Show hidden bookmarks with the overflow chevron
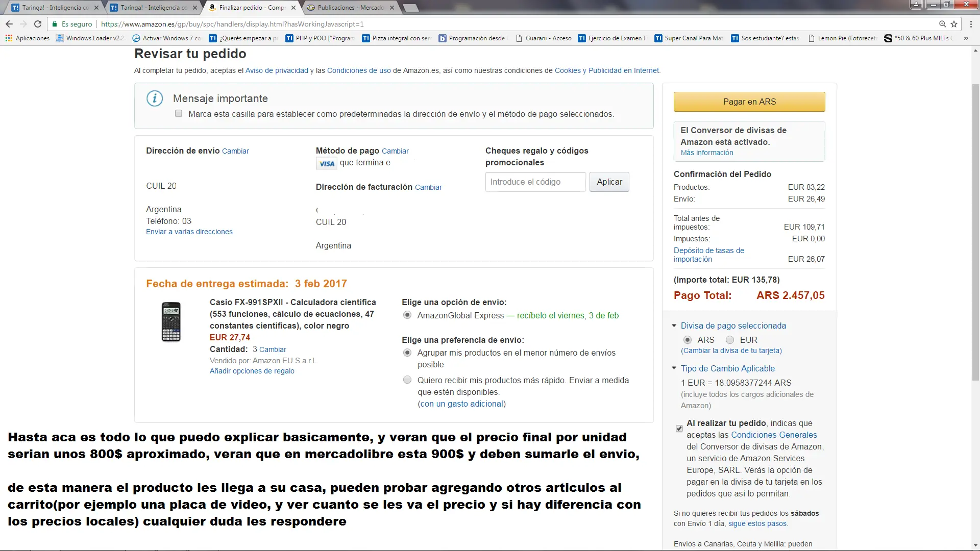 (966, 38)
